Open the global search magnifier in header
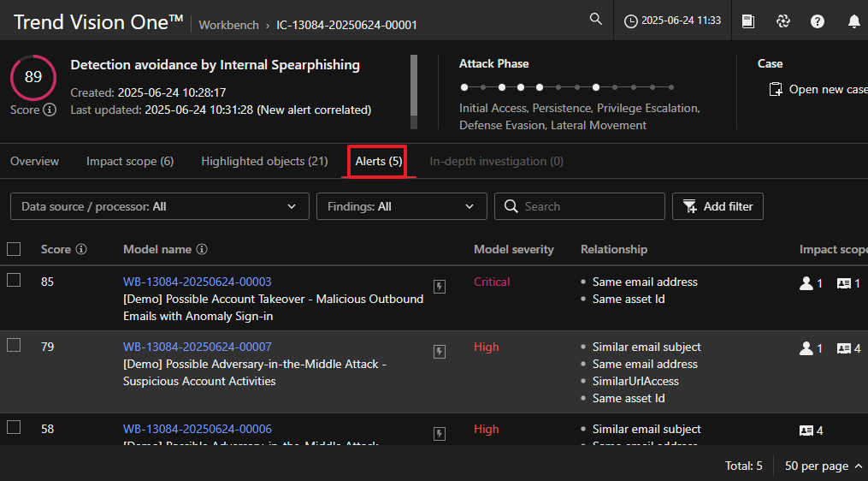 [x=596, y=20]
